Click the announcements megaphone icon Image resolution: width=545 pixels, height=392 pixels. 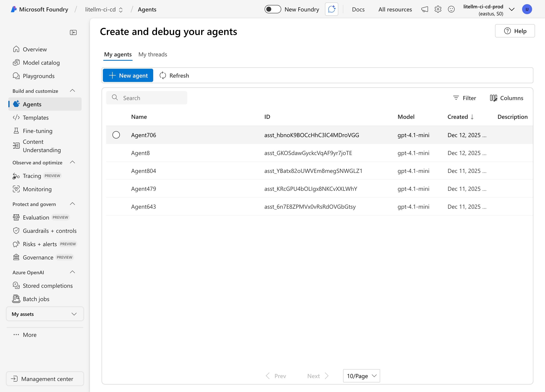click(425, 9)
